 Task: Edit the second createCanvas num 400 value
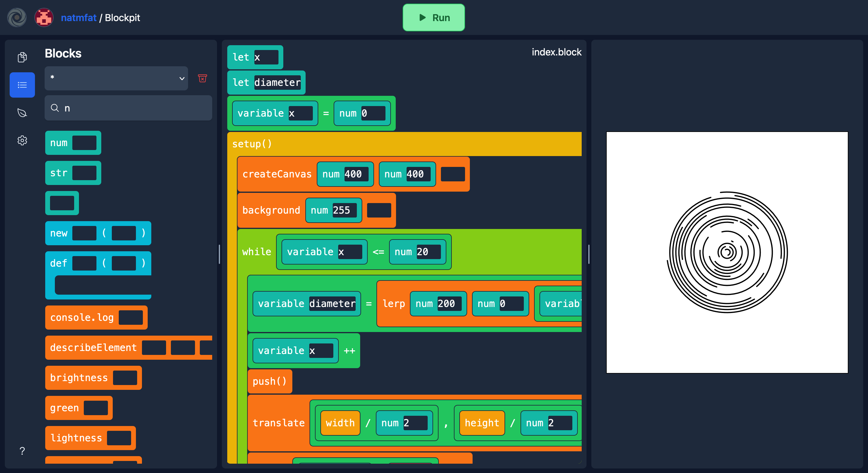[x=419, y=174]
